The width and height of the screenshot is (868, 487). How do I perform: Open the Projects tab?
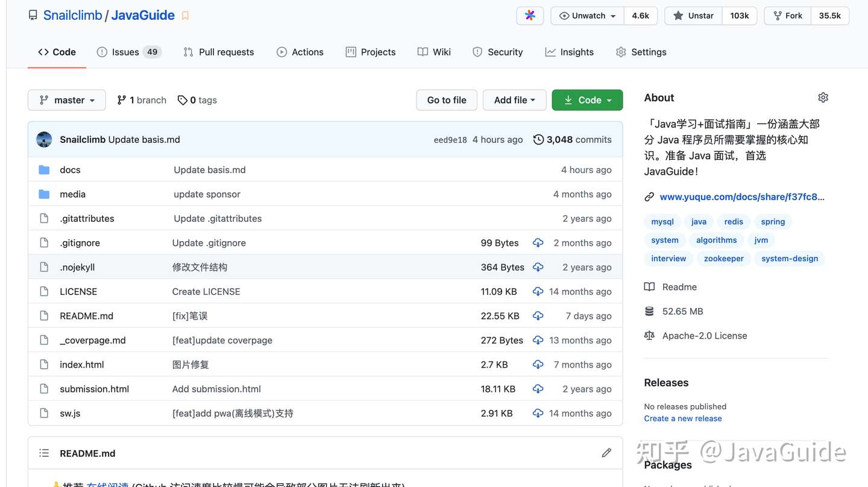point(371,52)
